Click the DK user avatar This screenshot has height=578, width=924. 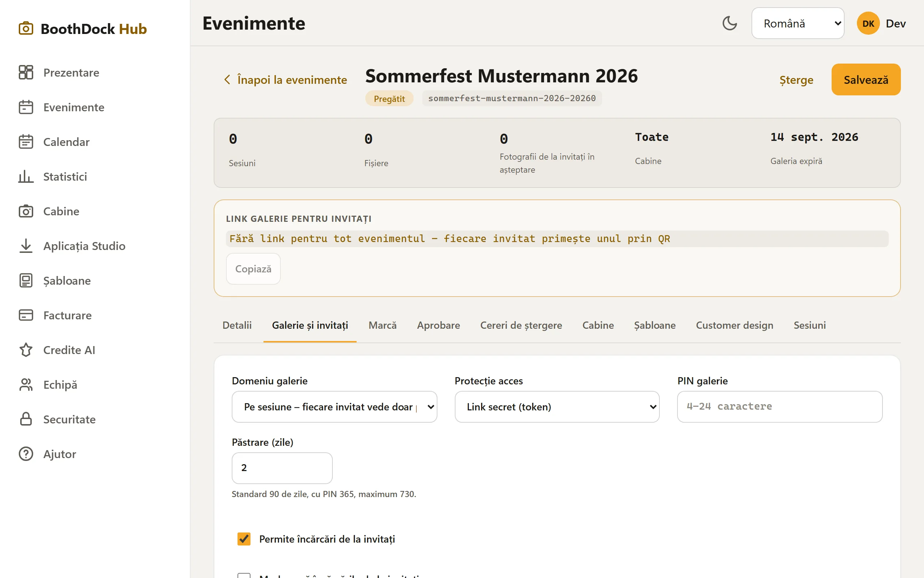click(x=868, y=23)
